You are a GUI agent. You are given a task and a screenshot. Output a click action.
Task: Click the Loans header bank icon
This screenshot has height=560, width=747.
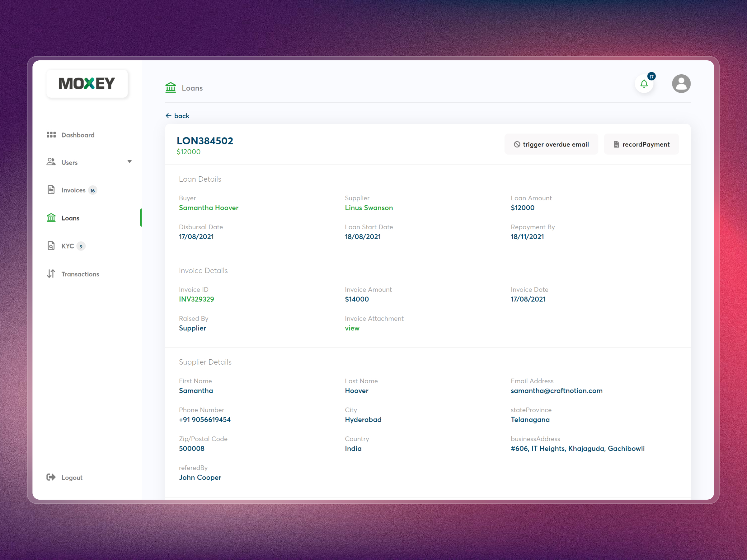(171, 87)
